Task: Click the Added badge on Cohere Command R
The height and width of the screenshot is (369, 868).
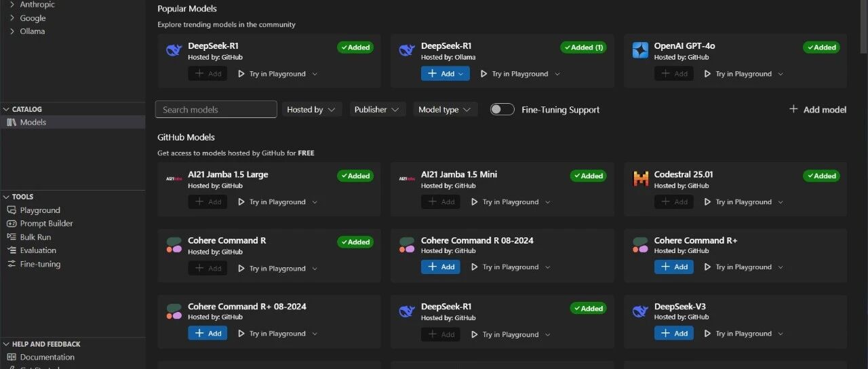Action: (355, 242)
